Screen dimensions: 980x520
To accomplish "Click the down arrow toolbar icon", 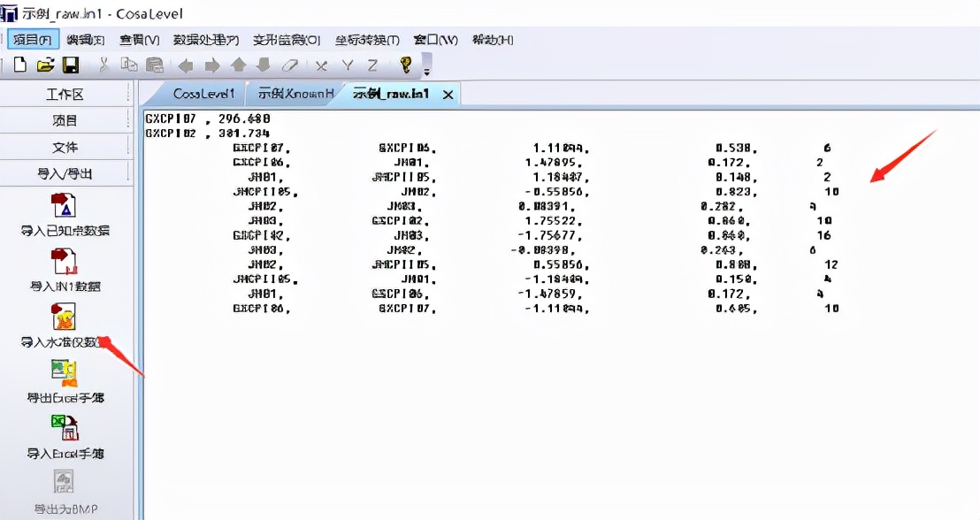I will (x=263, y=65).
